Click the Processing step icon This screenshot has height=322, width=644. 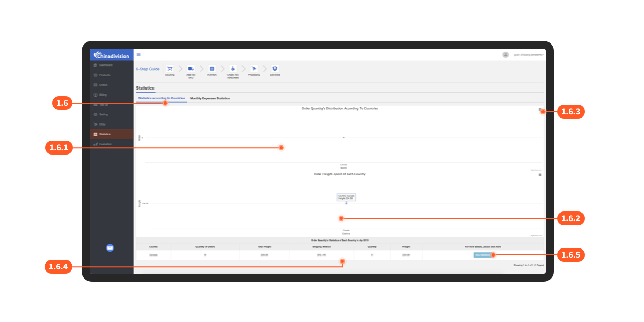tap(254, 69)
